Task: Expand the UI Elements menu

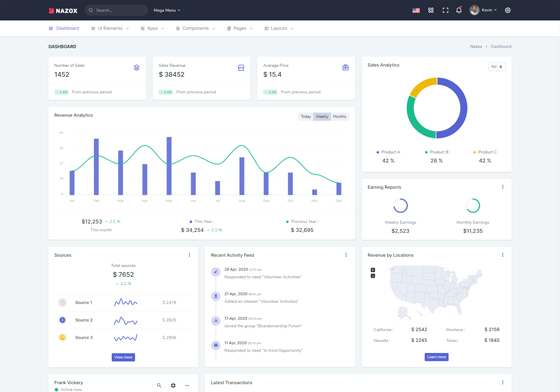Action: (110, 28)
